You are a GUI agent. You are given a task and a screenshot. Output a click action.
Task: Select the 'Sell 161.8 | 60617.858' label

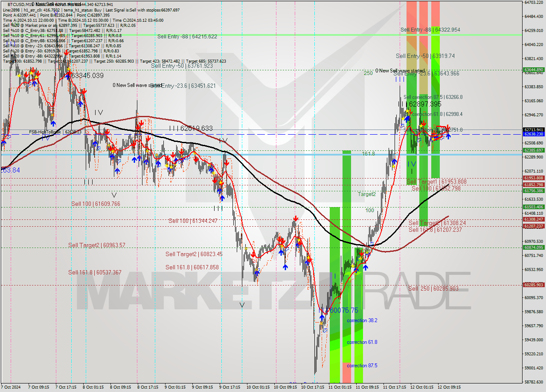192,268
